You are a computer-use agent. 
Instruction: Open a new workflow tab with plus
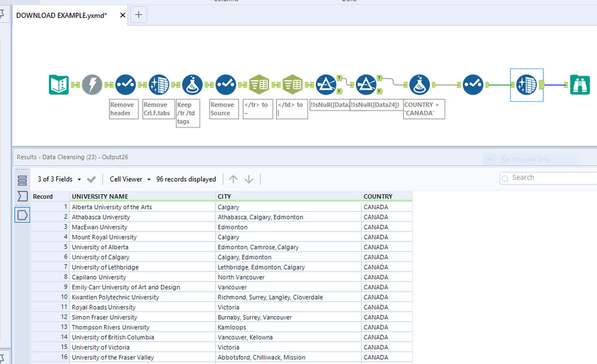138,15
